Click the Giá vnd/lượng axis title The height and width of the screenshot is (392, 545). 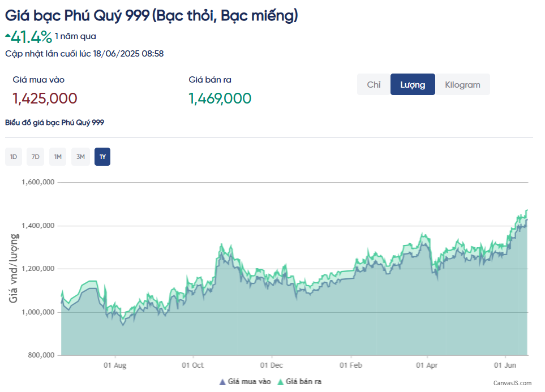pyautogui.click(x=13, y=269)
